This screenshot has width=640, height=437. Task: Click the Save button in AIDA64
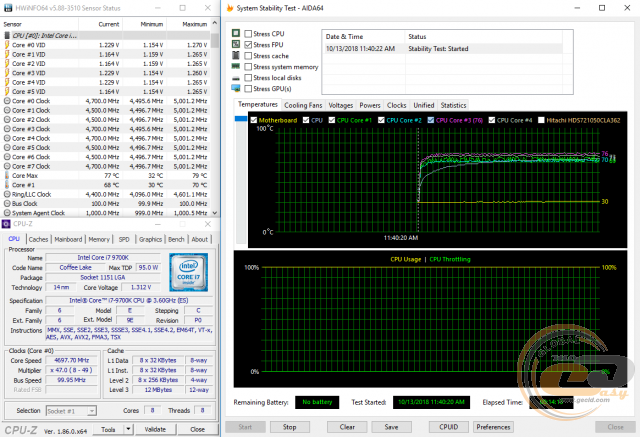tap(391, 427)
